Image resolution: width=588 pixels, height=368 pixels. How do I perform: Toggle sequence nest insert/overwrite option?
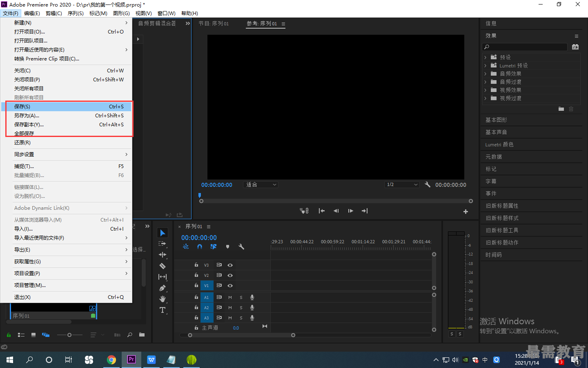pos(186,247)
